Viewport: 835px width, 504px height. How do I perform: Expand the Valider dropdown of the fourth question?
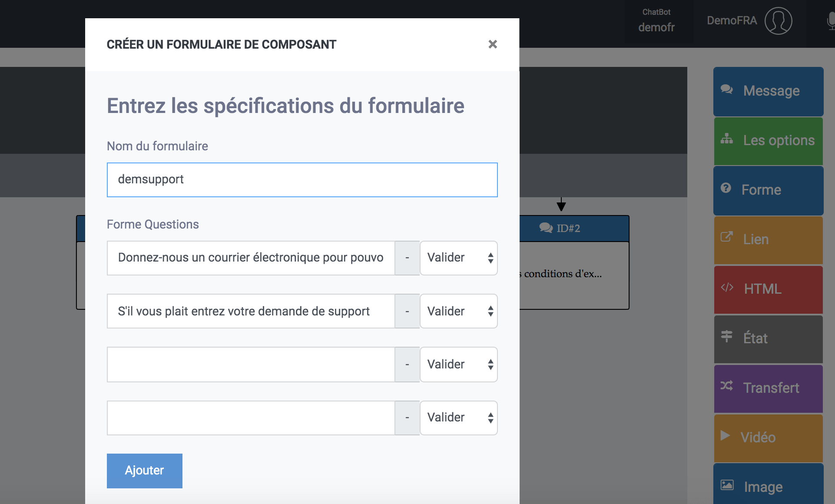459,418
